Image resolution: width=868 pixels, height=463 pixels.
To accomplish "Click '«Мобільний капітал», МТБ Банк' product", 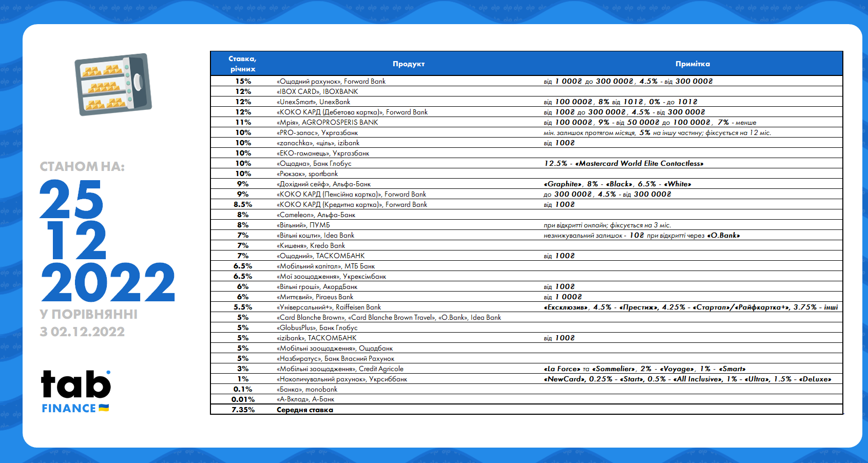I will coord(325,266).
